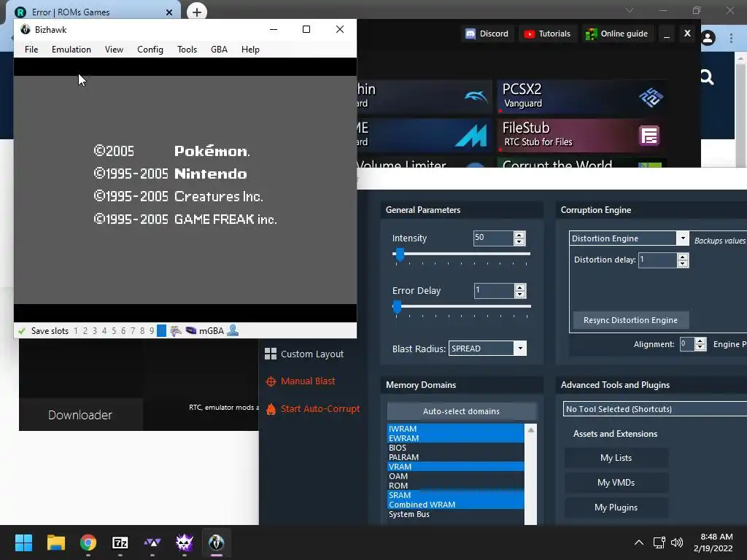Open the Bizhawk File menu
Screen dimensions: 747x560
point(31,50)
